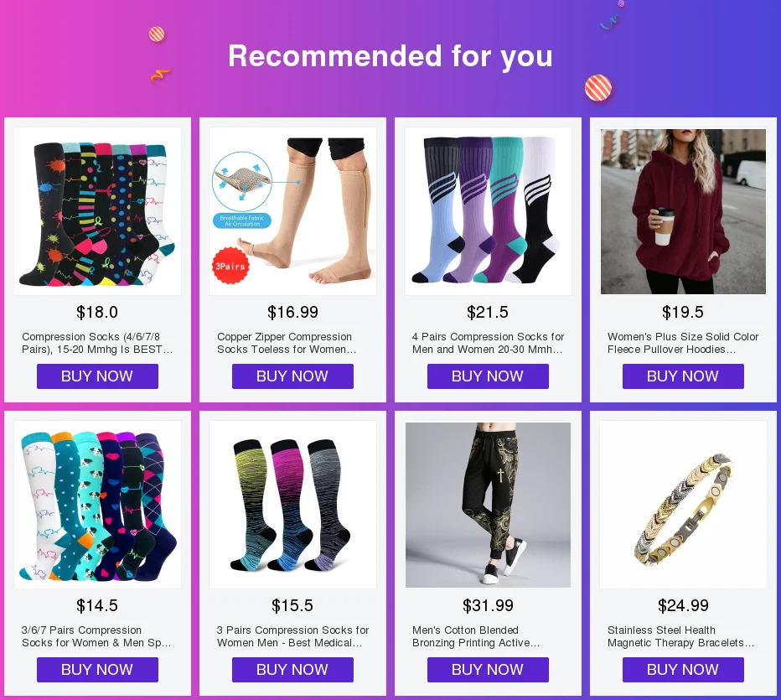View the dog and argyle socks image
Viewport: 781px width, 700px height.
[x=97, y=505]
